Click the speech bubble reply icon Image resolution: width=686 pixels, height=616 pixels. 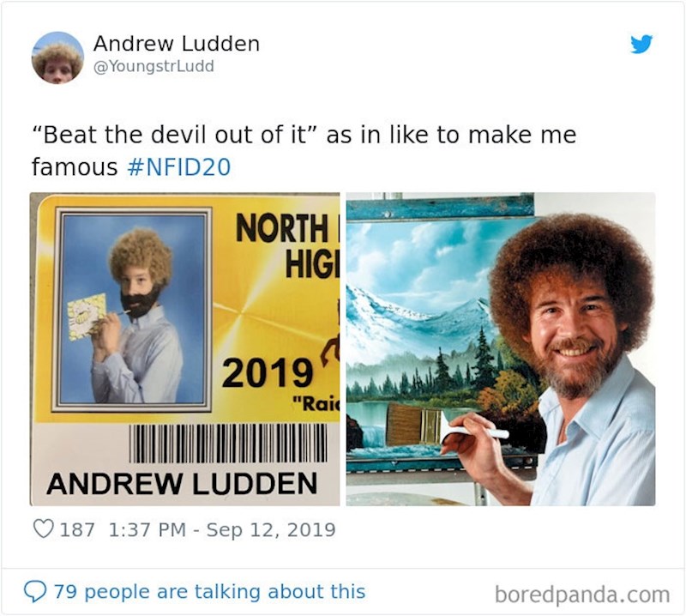(x=35, y=591)
